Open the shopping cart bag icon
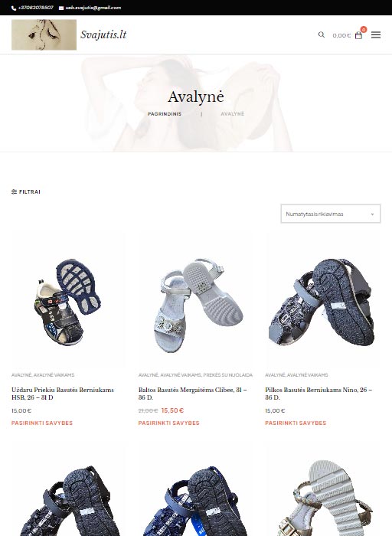The width and height of the screenshot is (392, 536). (x=358, y=35)
